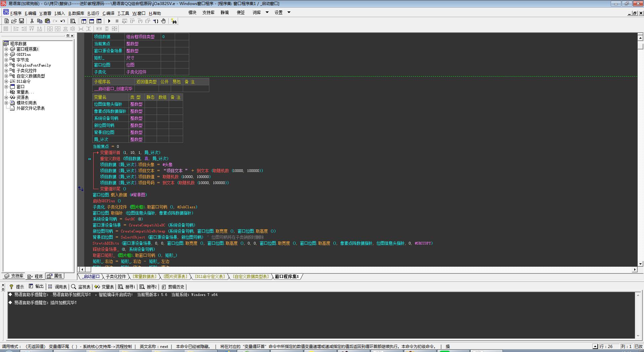Open the H.帮助 menu
Viewport: 644px width, 352px height.
click(x=155, y=13)
